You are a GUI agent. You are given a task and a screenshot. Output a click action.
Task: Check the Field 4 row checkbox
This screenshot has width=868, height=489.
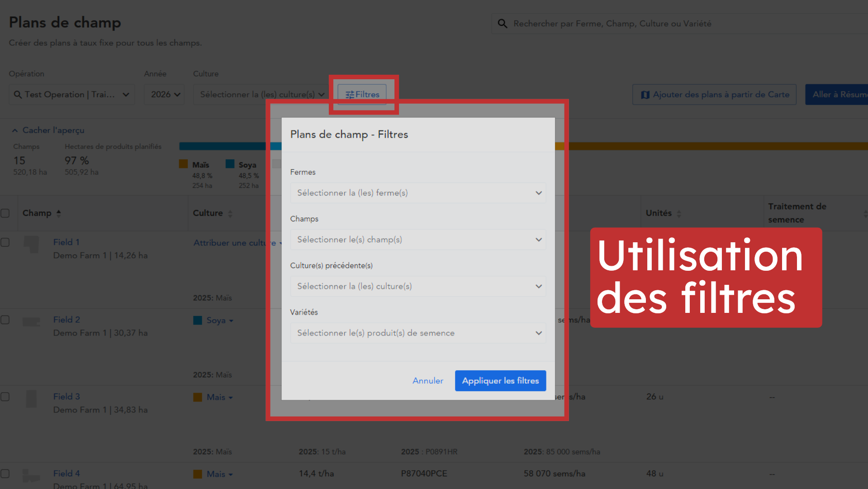pyautogui.click(x=5, y=474)
